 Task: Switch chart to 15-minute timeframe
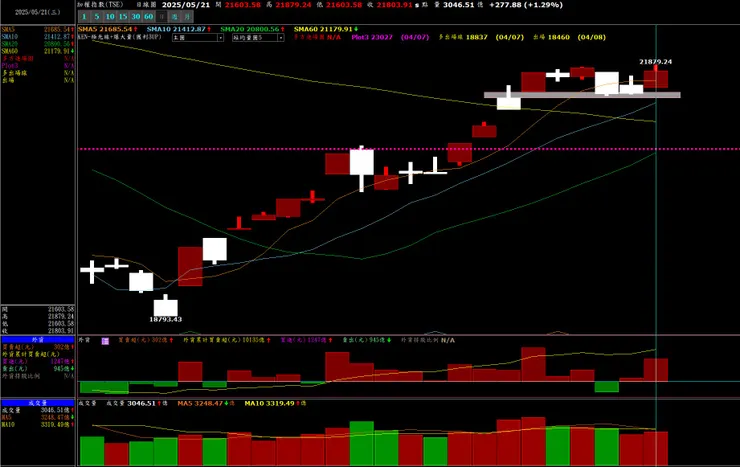tap(123, 17)
